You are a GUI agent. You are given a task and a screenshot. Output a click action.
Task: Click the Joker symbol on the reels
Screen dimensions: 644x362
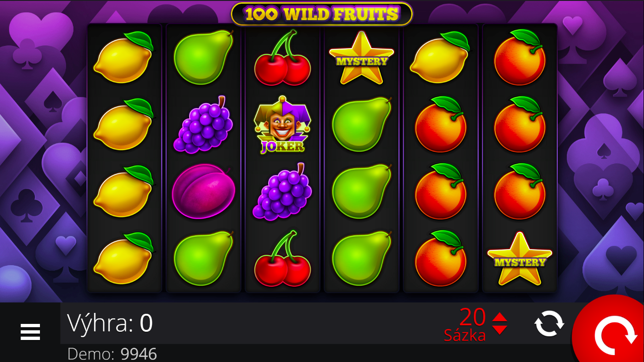click(x=282, y=125)
